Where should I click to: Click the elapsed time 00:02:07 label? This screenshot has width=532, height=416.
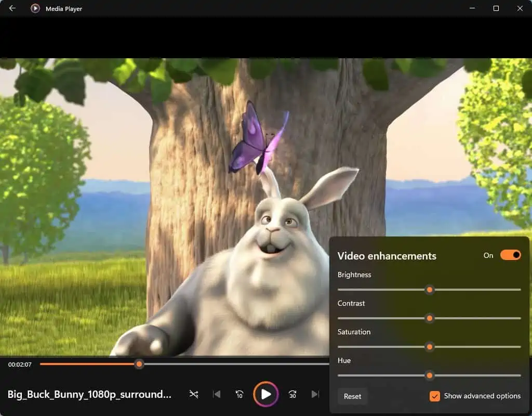(20, 365)
